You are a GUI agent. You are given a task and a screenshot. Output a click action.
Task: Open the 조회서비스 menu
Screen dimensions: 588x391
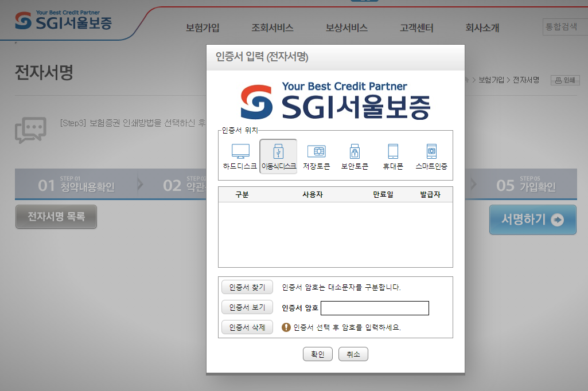[x=272, y=28]
